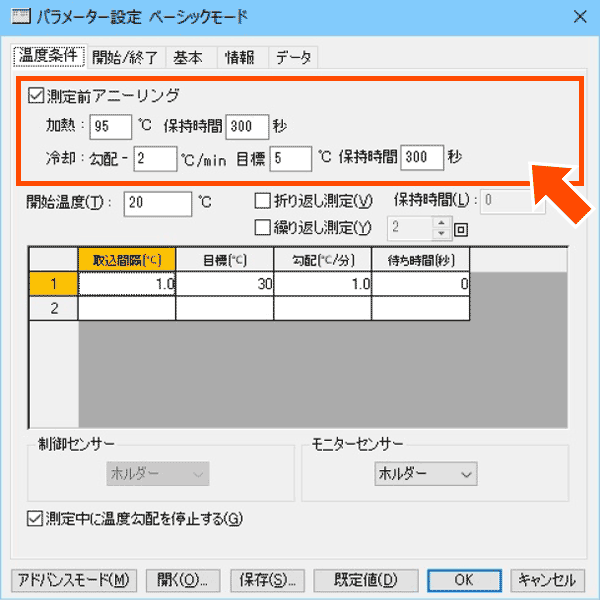Open the データ tab
The height and width of the screenshot is (600, 600).
pyautogui.click(x=293, y=58)
